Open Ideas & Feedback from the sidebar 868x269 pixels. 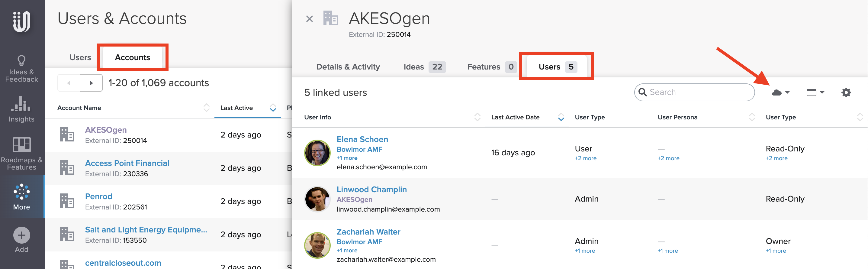[x=21, y=69]
